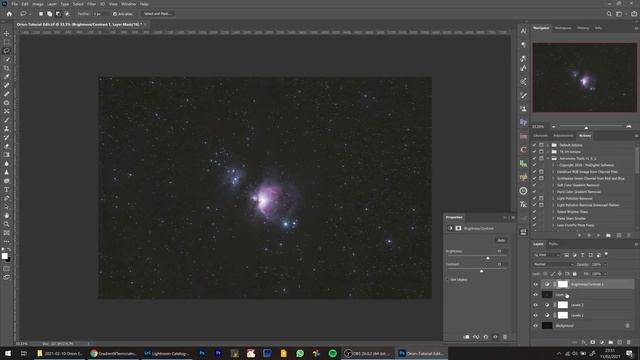The width and height of the screenshot is (640, 360).
Task: Toggle checkmark for Light Pollution Removal action
Action: [534, 198]
